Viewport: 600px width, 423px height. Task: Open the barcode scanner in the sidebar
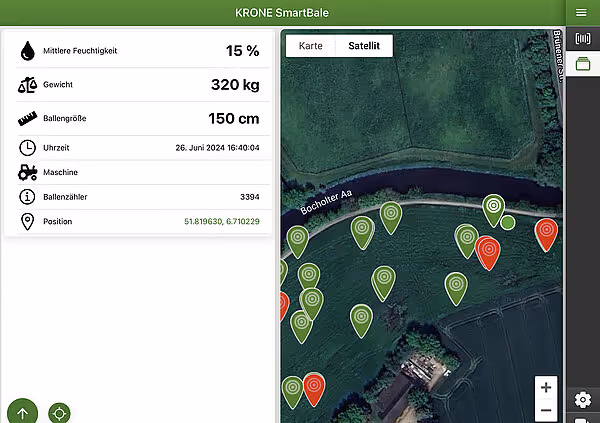[x=582, y=39]
